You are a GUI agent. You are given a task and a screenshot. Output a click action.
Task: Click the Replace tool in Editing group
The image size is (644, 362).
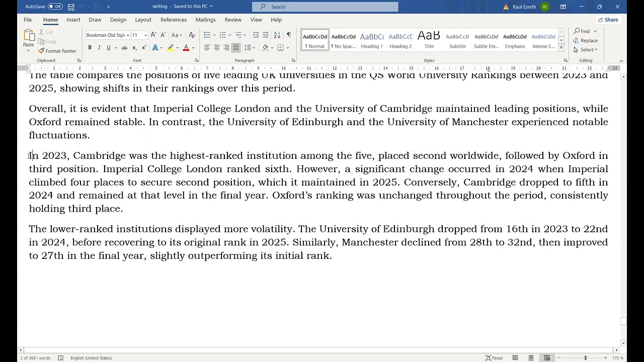coord(586,41)
